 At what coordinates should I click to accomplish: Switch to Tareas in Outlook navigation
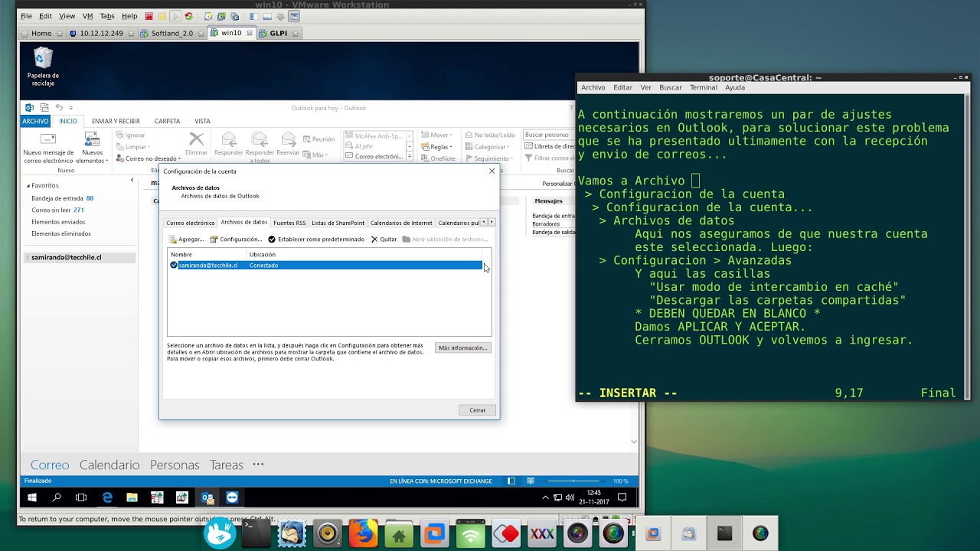227,465
